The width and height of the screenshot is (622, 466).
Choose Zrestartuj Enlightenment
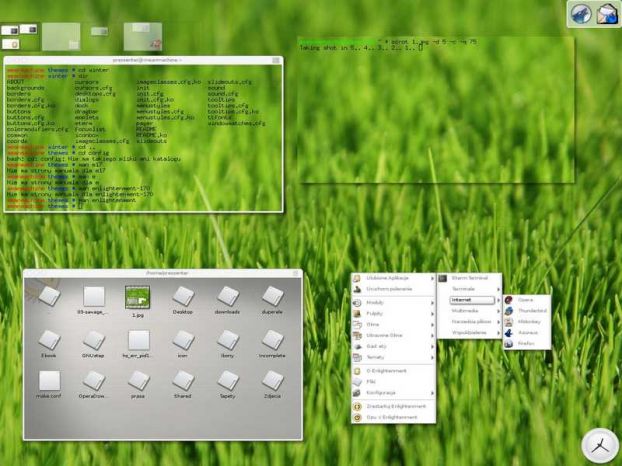(394, 407)
